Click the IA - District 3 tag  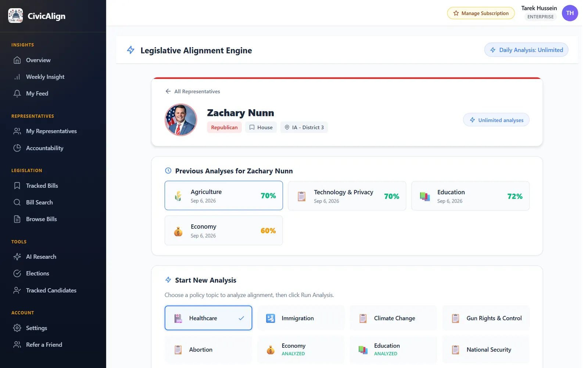point(304,127)
